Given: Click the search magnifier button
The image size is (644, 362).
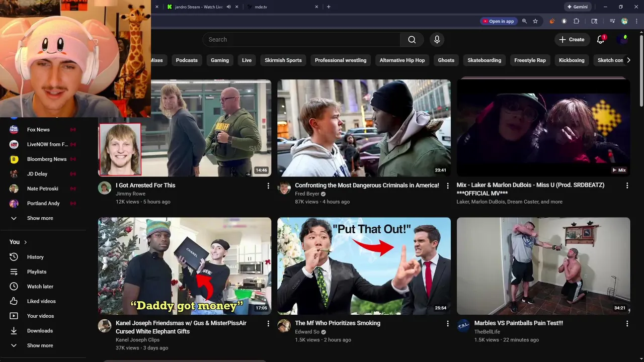Looking at the screenshot, I should [x=412, y=40].
